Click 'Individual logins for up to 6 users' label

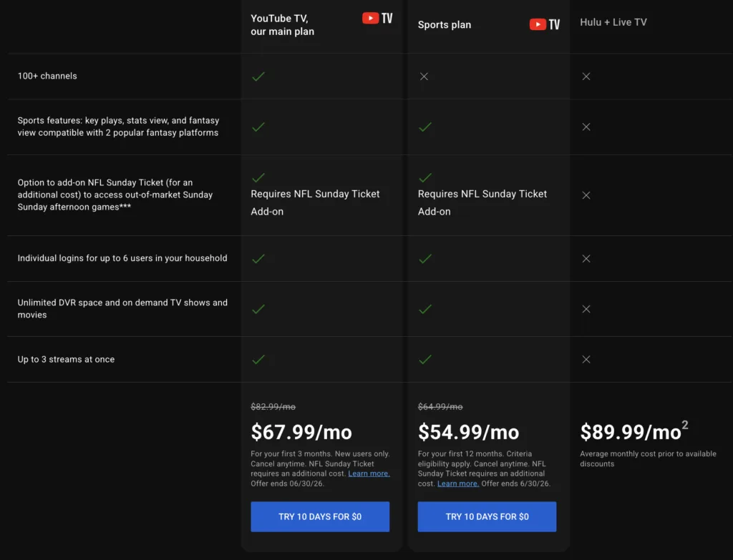[x=122, y=257]
